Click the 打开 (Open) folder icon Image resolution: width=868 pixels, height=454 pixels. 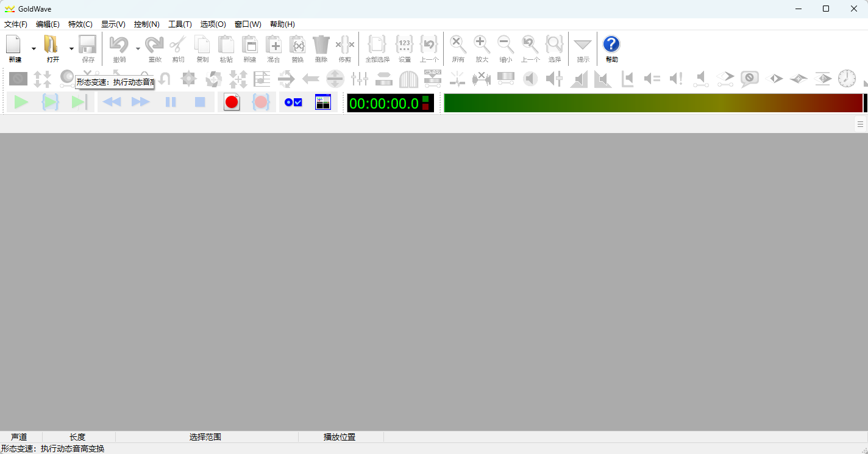pyautogui.click(x=52, y=48)
